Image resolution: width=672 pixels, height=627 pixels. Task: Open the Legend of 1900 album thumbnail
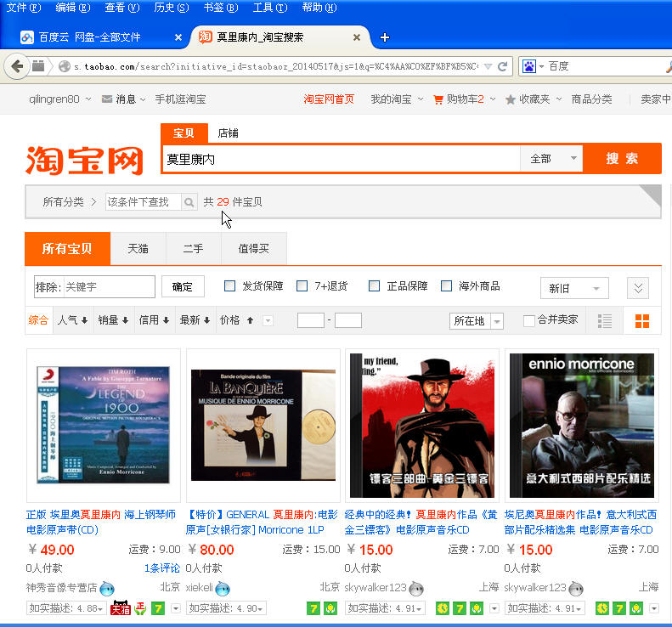click(x=104, y=425)
